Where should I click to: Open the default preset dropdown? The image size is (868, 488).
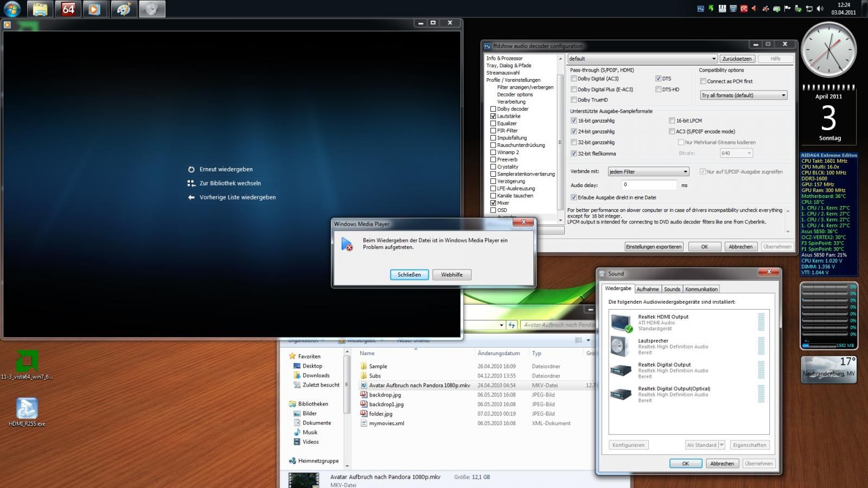[642, 59]
